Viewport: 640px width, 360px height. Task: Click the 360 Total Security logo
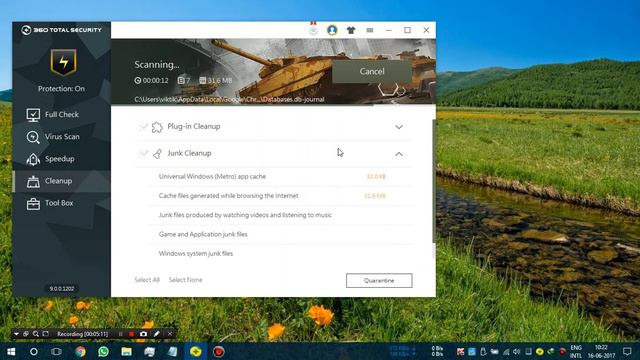point(61,30)
